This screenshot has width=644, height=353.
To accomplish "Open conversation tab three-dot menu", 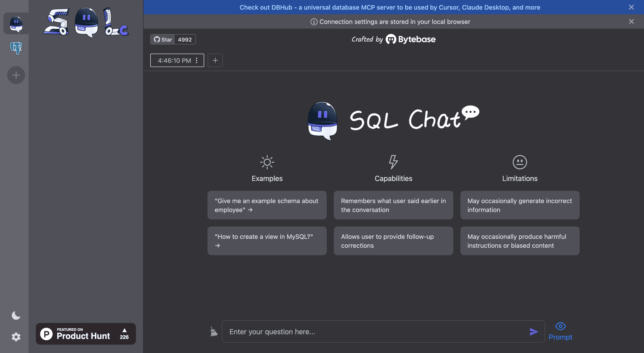I will [197, 60].
